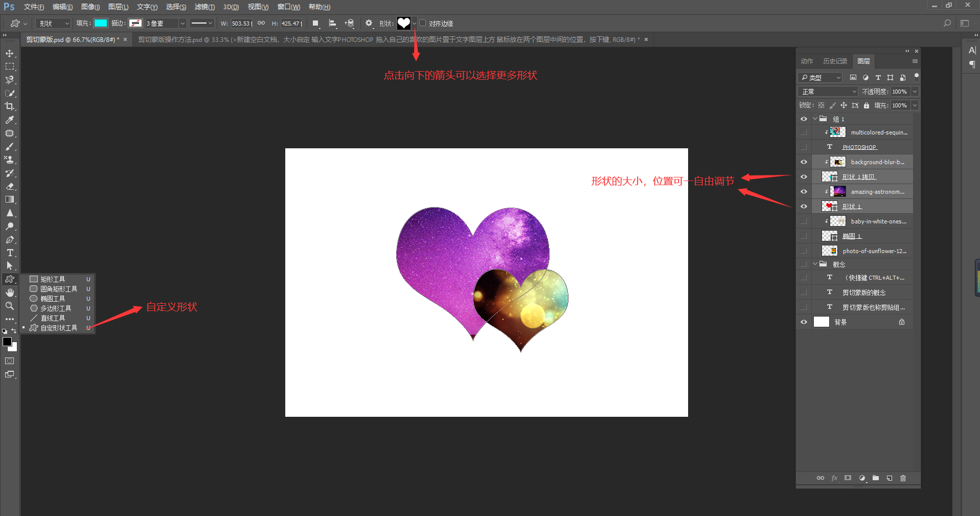
Task: Collapse the 组 1 layer group
Action: (x=815, y=119)
